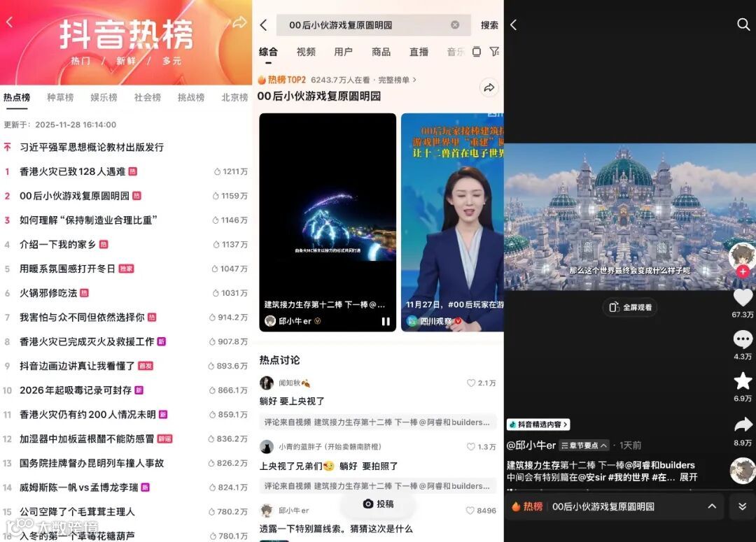
Task: Open 抖音精选内容 label
Action: coord(538,425)
